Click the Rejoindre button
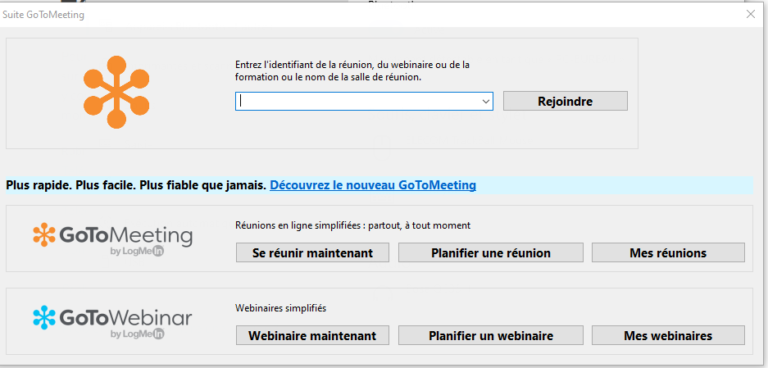This screenshot has height=368, width=768. point(565,101)
